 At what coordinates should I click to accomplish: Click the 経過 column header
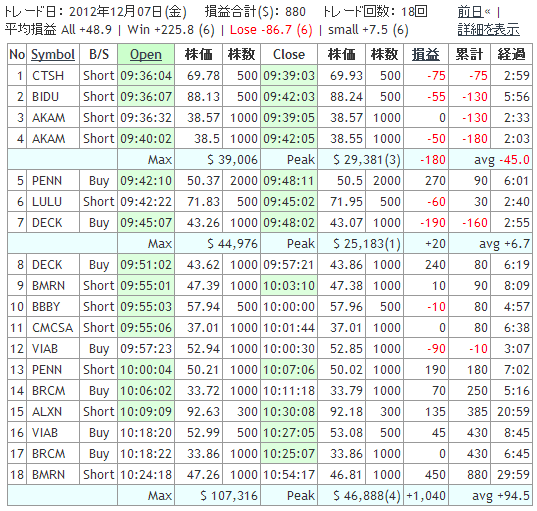click(511, 54)
